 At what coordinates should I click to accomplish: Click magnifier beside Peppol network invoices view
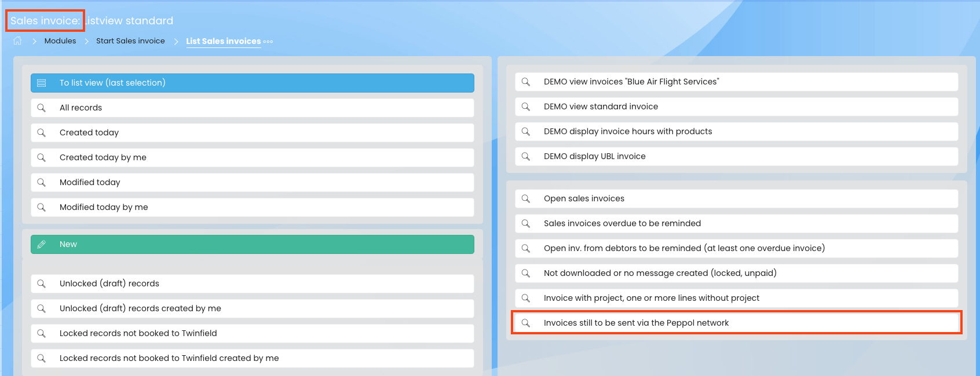pyautogui.click(x=526, y=323)
